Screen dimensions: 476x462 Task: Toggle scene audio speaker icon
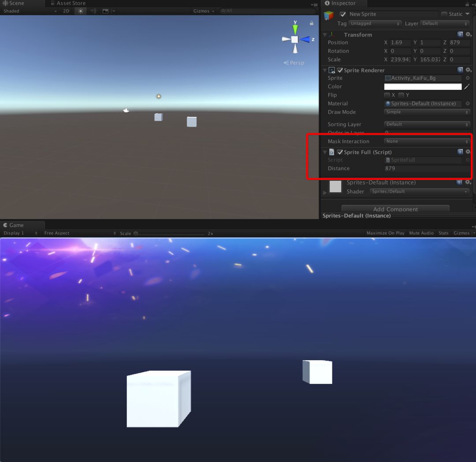coord(93,11)
